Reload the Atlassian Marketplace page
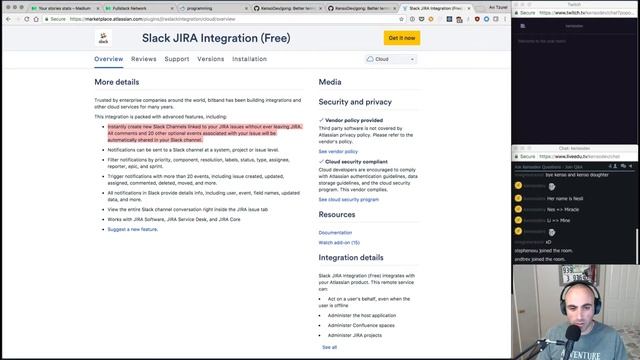 click(27, 19)
